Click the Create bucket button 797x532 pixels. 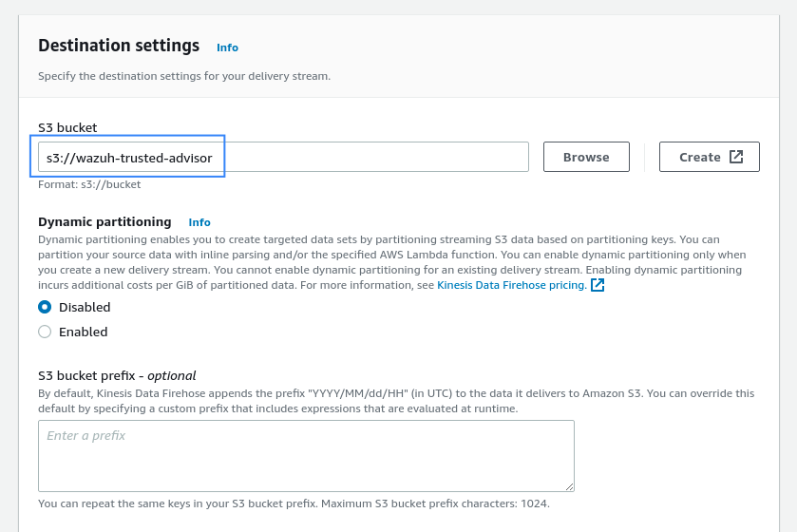[709, 157]
